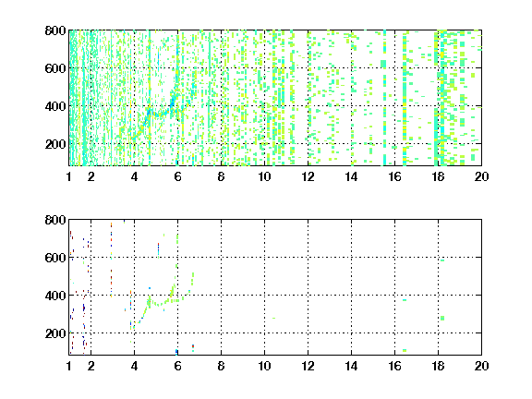Click the 800 y-axis label of top plot

click(55, 30)
